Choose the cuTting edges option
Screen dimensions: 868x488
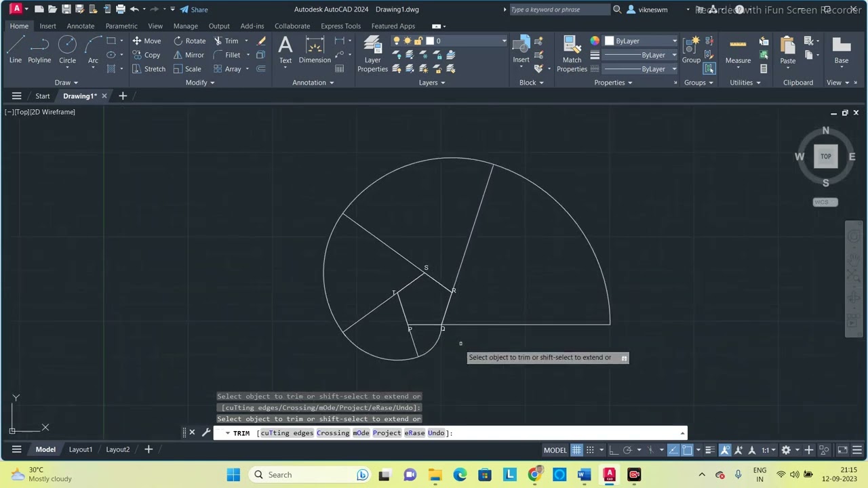coord(287,432)
